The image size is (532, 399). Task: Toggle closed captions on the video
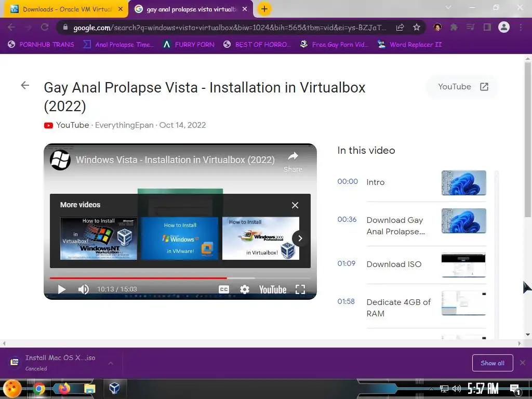coord(223,289)
